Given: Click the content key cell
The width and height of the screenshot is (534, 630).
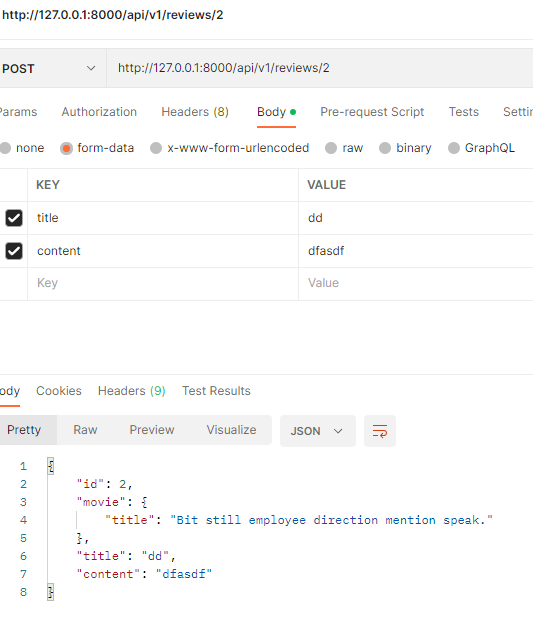Looking at the screenshot, I should coord(163,251).
